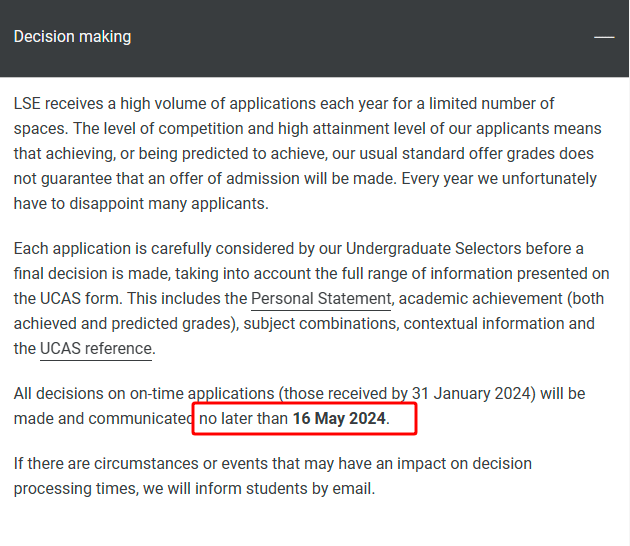Image resolution: width=630 pixels, height=546 pixels.
Task: Click the phrase disappoint many applicants
Action: pyautogui.click(x=167, y=203)
